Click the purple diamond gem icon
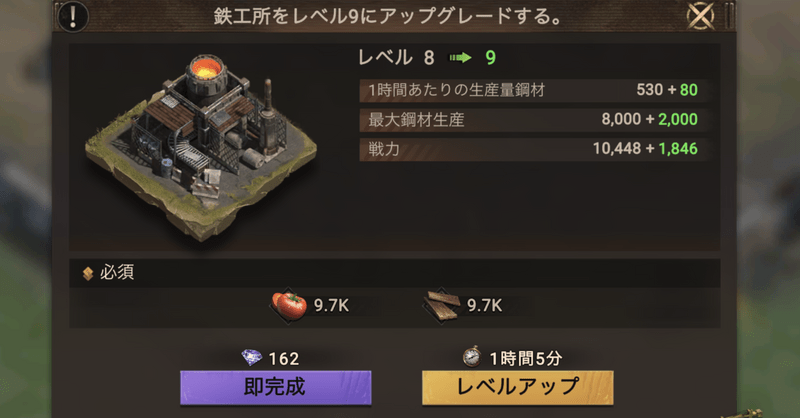 (252, 358)
